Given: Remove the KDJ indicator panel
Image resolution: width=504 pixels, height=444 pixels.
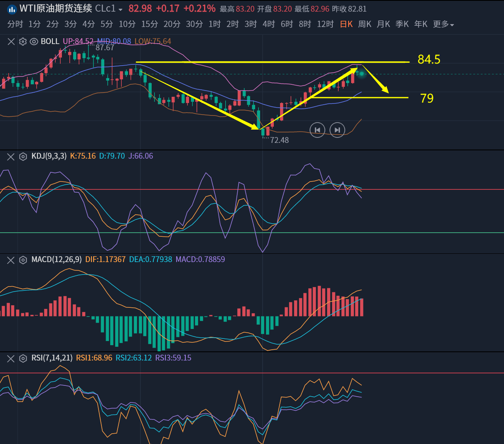Looking at the screenshot, I should pos(11,157).
